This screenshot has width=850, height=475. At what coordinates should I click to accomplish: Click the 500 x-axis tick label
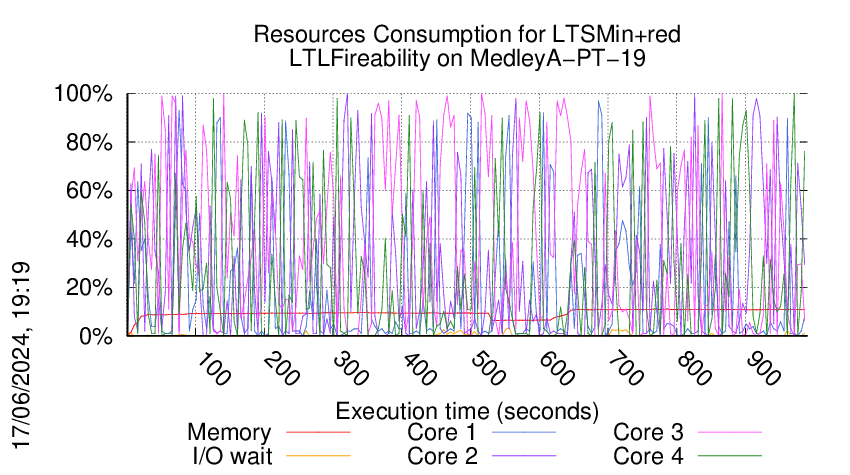pos(488,369)
